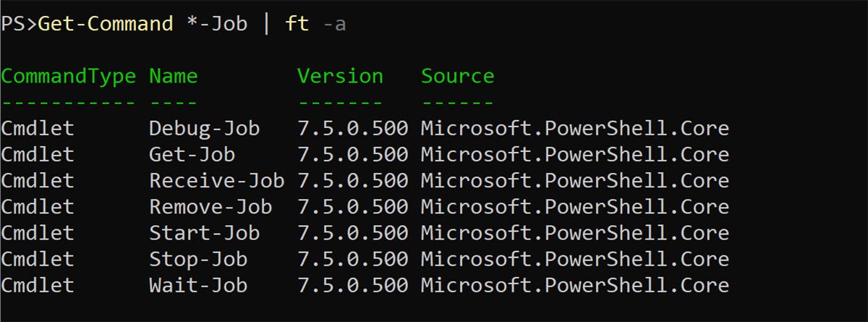Viewport: 868px width, 322px height.
Task: Click the Name column header
Action: 173,76
